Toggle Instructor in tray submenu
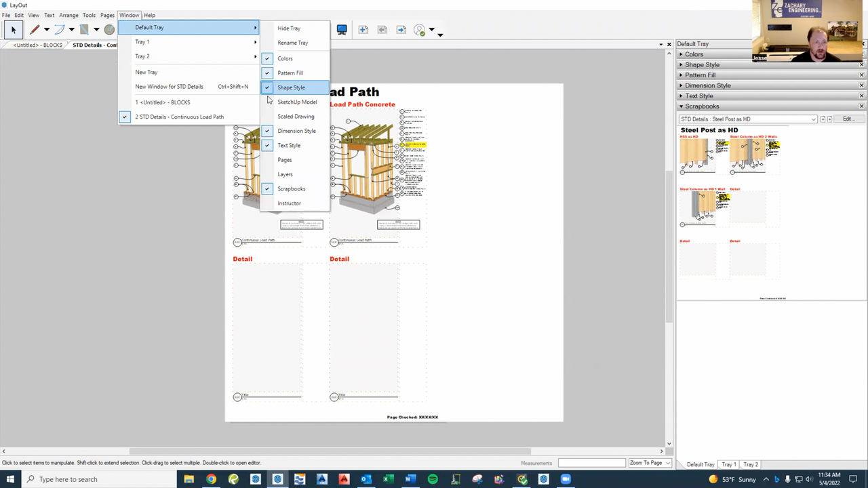This screenshot has height=488, width=868. pyautogui.click(x=295, y=203)
